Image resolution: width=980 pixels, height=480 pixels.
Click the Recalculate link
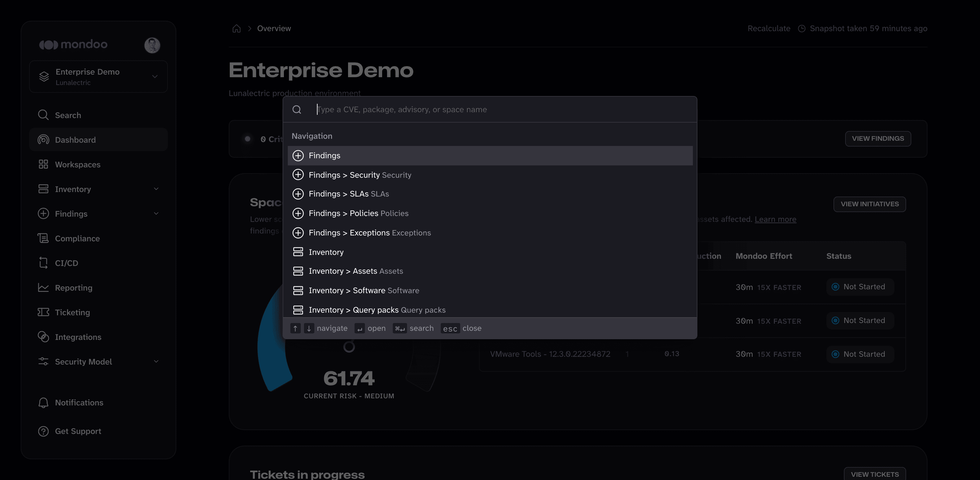(x=769, y=29)
